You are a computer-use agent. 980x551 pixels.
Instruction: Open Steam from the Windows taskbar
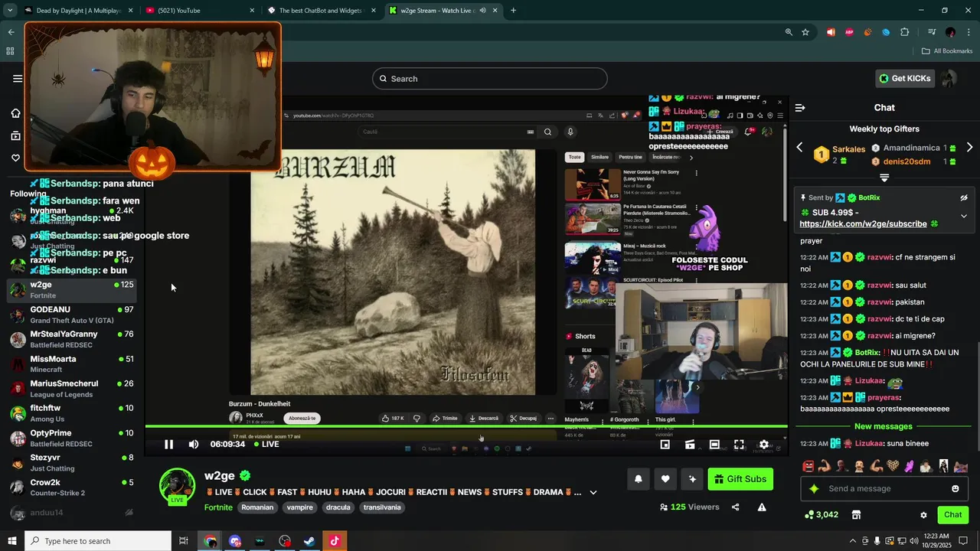coord(309,541)
